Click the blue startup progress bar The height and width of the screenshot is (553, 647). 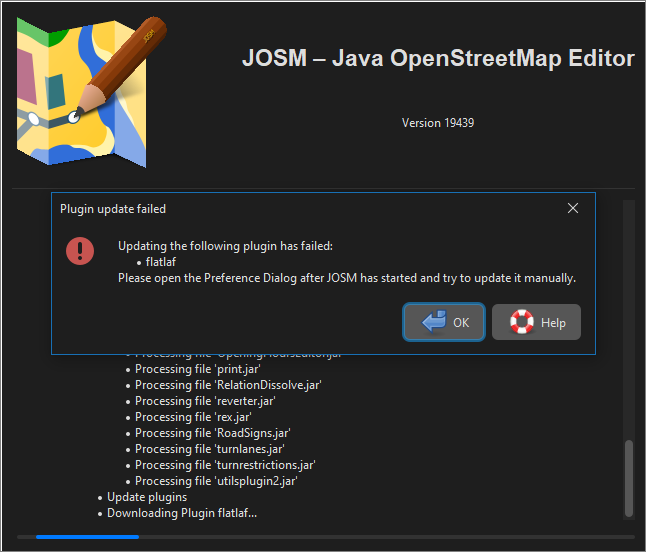(87, 537)
